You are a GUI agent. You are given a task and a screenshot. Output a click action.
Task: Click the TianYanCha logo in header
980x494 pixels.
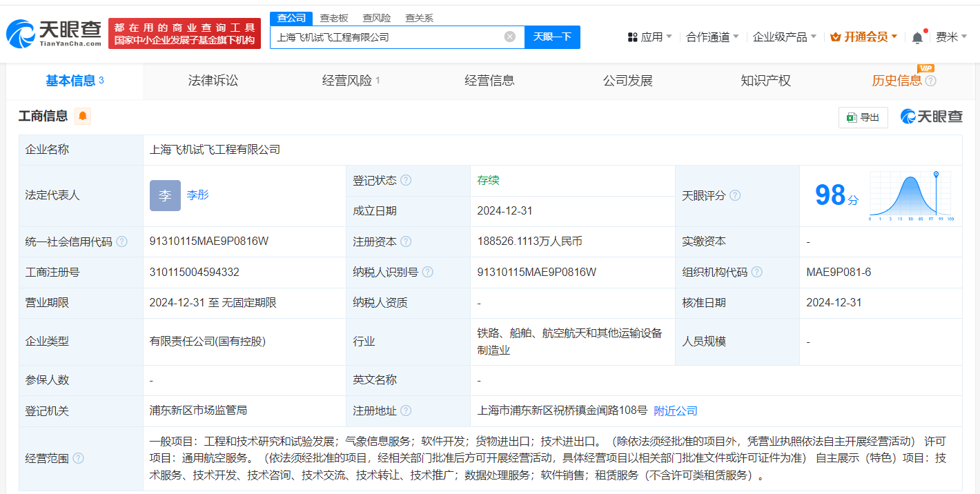(x=54, y=32)
